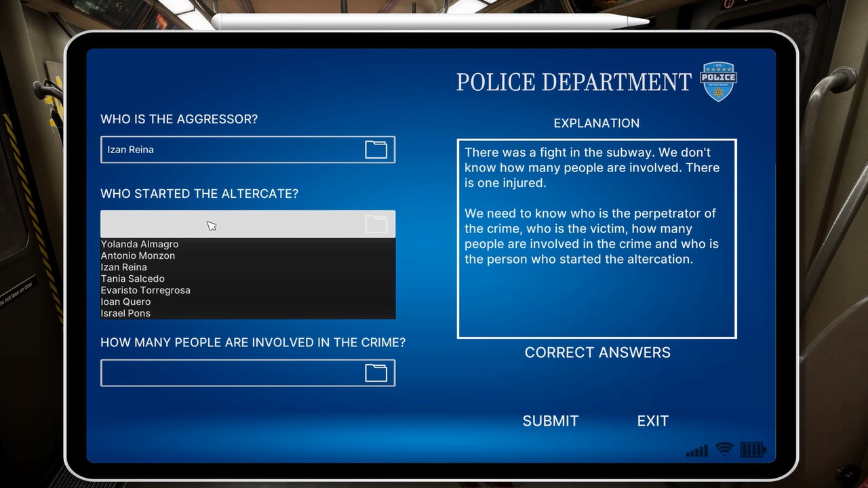Screen dimensions: 868x488
Task: Click the folder icon in the altercate dropdown
Action: point(376,224)
